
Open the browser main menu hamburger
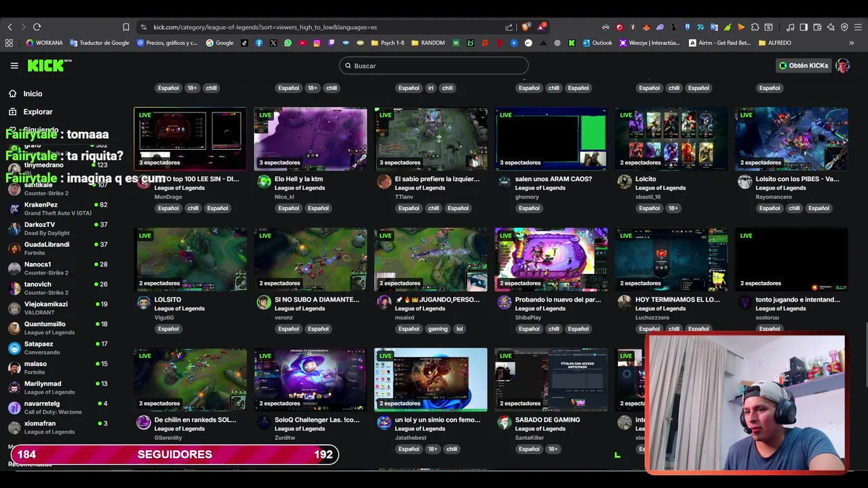(x=858, y=27)
